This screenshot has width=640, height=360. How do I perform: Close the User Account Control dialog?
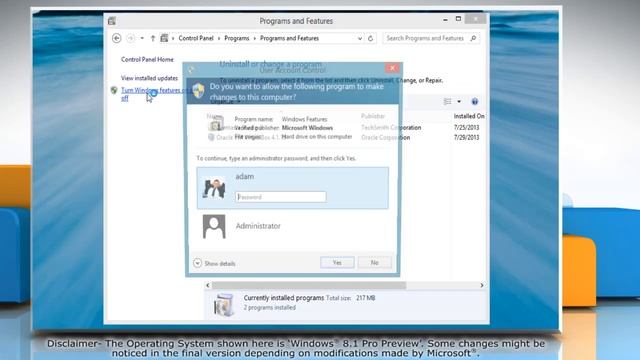[393, 68]
